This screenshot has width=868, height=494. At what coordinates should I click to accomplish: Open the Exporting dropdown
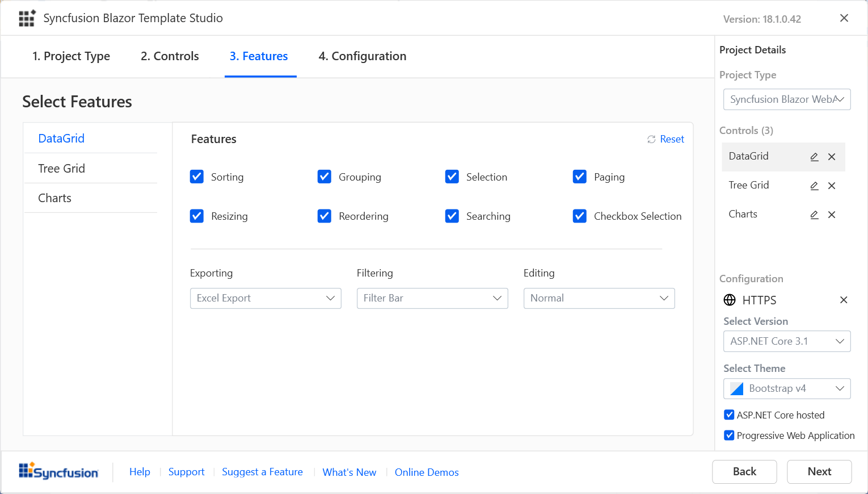[x=266, y=299]
